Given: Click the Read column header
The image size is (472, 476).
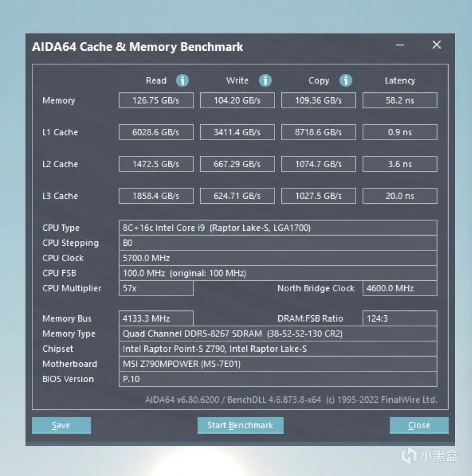Looking at the screenshot, I should click(156, 81).
